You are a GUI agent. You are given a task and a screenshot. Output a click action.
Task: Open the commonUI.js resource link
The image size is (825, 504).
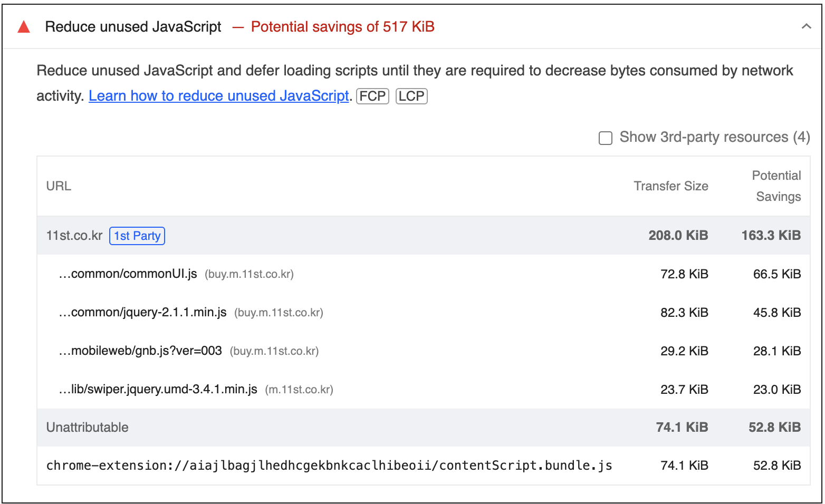coord(128,274)
